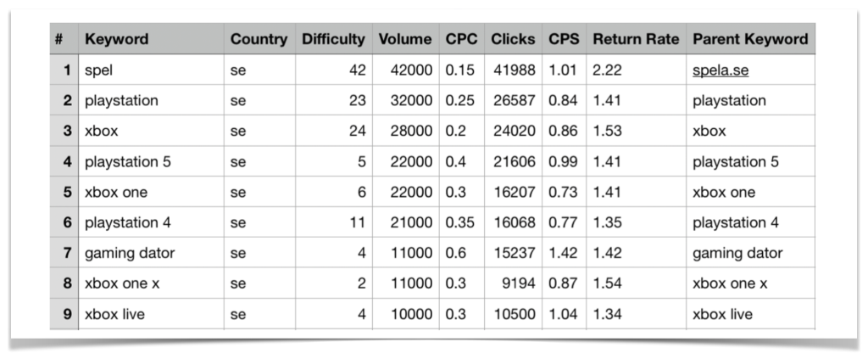Click the Clicks column header
Viewport: 868px width, 359px height.
click(x=513, y=39)
